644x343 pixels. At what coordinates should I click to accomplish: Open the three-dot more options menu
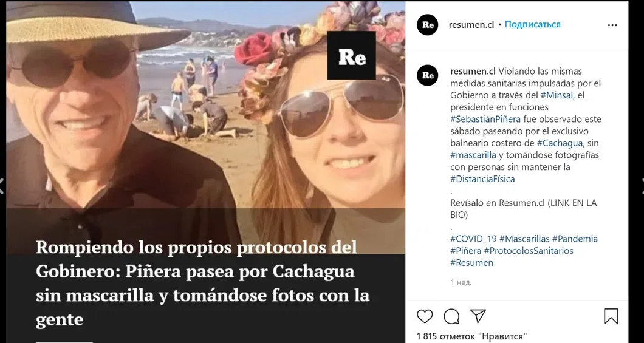click(612, 25)
